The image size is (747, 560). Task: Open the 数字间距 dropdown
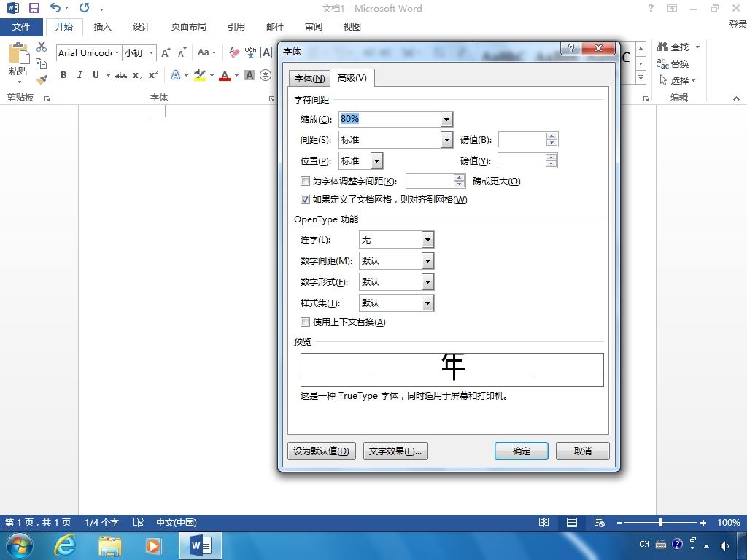pyautogui.click(x=427, y=260)
